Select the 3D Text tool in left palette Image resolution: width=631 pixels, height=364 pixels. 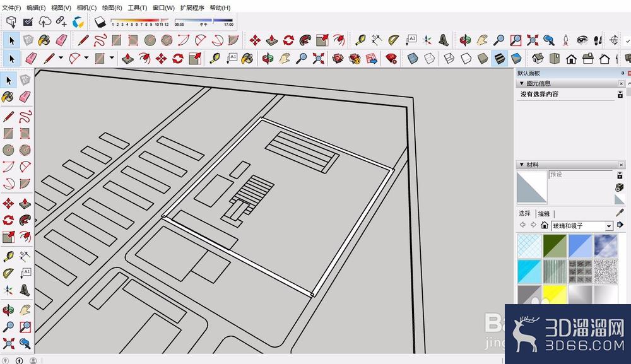coord(25,290)
